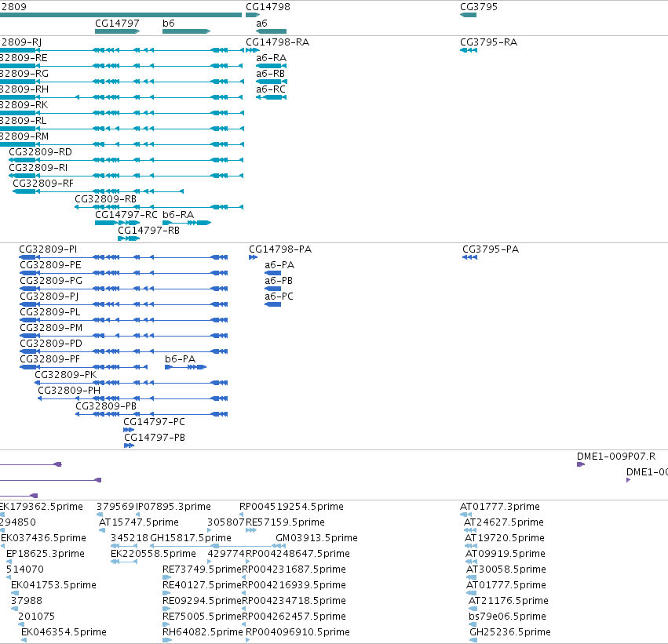
Task: Select EST AT01777.3prime
Action: coord(465,515)
